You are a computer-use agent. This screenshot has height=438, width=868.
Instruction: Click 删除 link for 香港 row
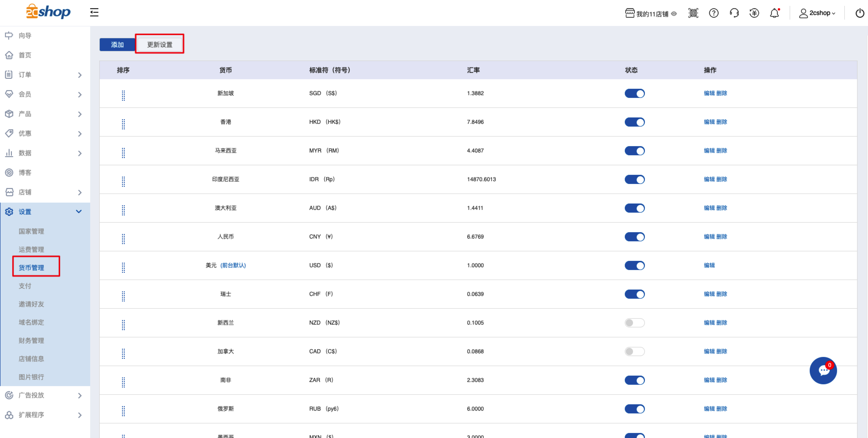click(x=721, y=122)
